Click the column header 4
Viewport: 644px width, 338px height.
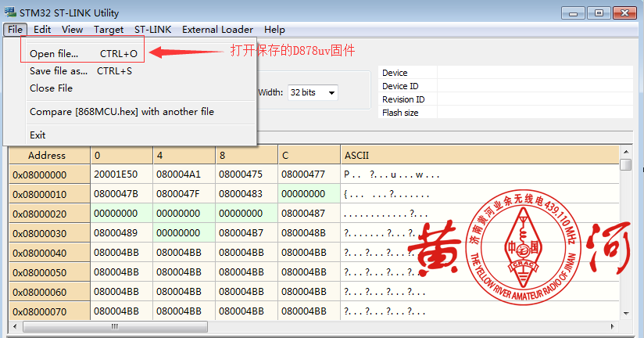click(x=184, y=156)
